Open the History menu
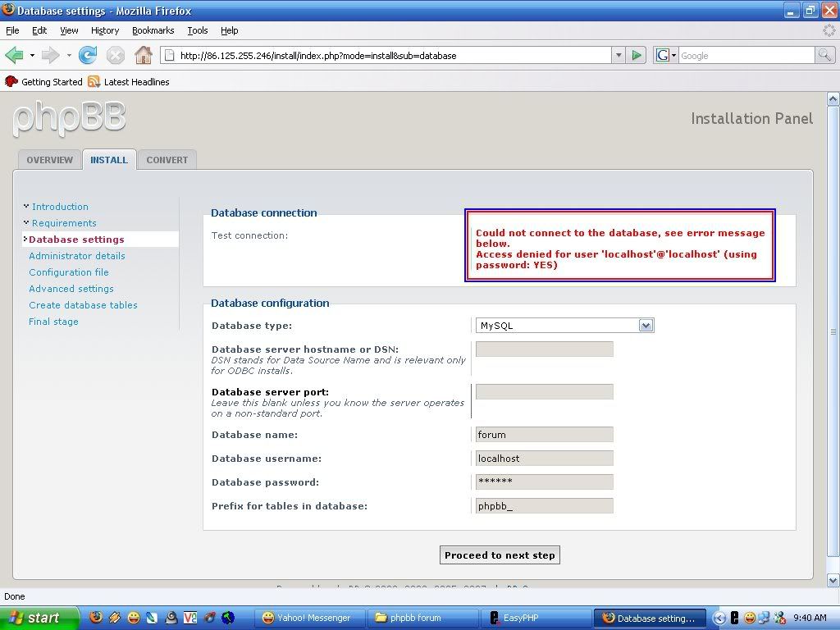The height and width of the screenshot is (630, 840). 104,30
